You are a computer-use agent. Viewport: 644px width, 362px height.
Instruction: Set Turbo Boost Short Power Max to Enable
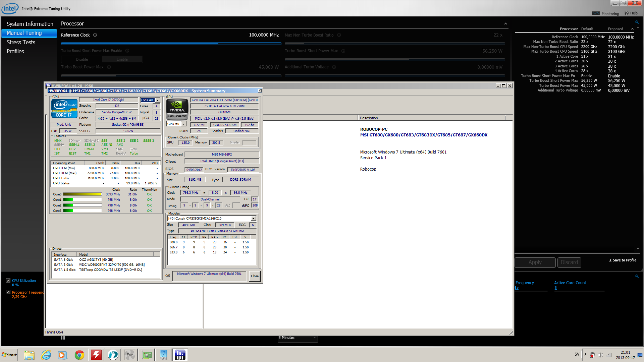click(x=122, y=59)
